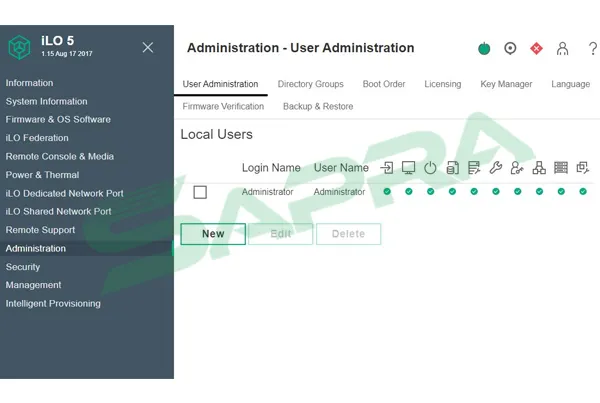Click Administrator's Login privilege green checkmark
This screenshot has height=403, width=600.
tap(387, 191)
